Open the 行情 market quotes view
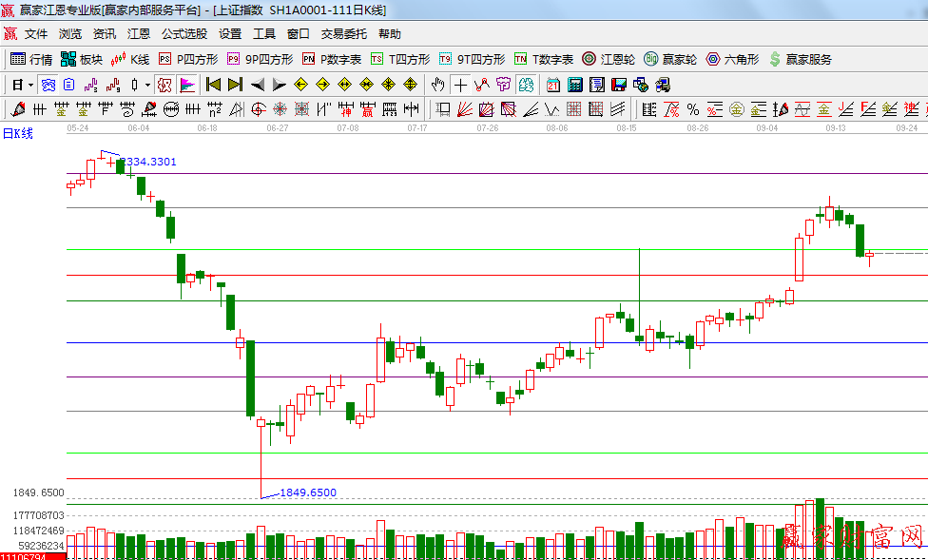Viewport: 928px width, 560px height. click(x=31, y=59)
